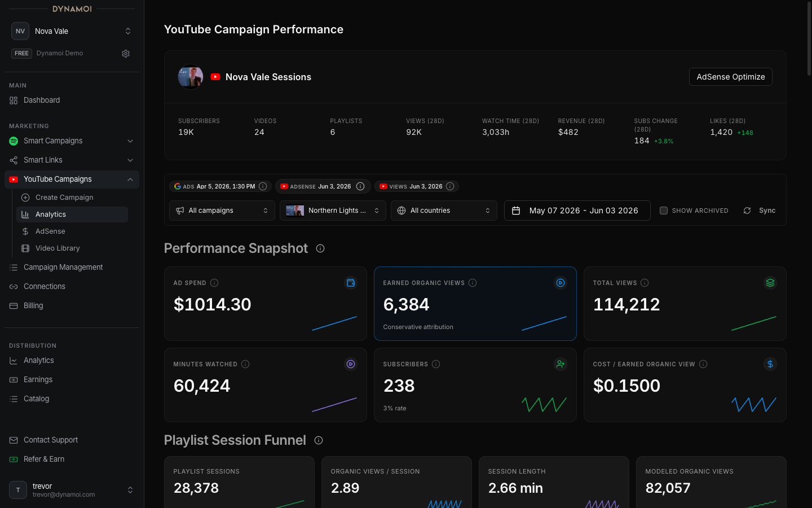812x508 pixels.
Task: Click the YouTube Campaigns red icon
Action: [14, 179]
